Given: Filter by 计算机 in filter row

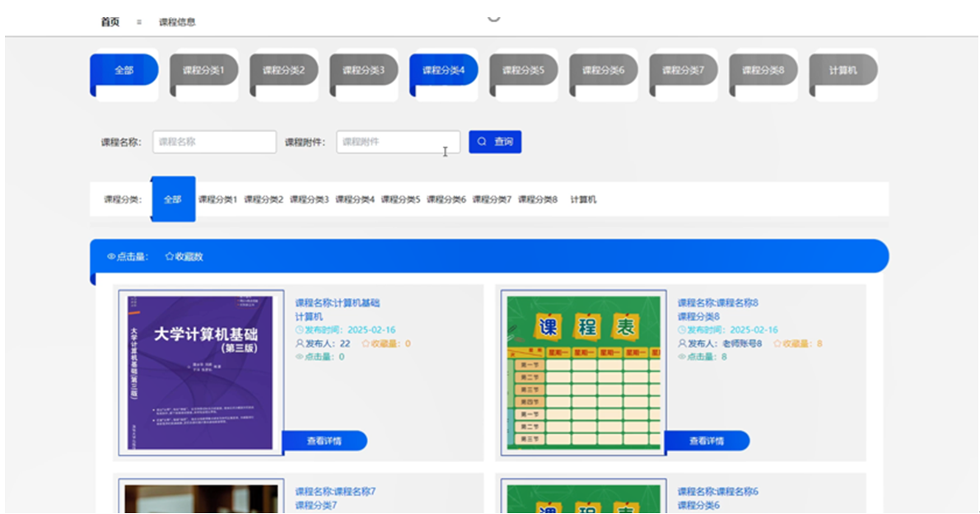Looking at the screenshot, I should 583,199.
